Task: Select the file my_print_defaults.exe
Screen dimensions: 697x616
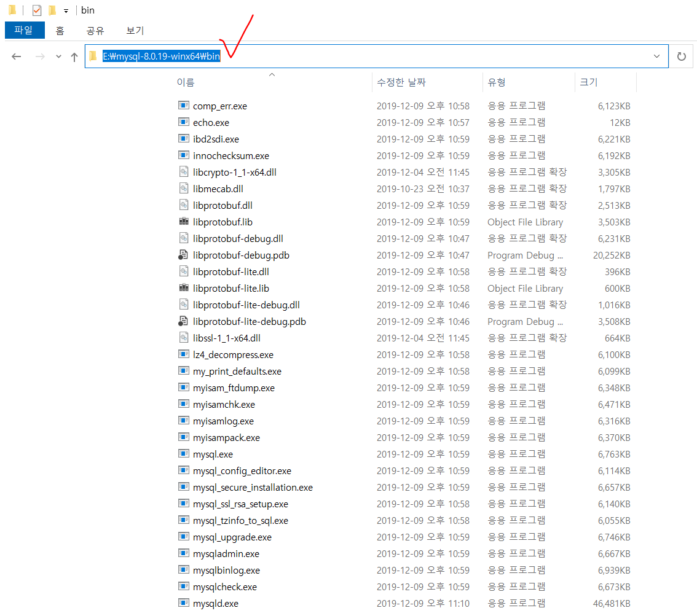Action: tap(237, 372)
